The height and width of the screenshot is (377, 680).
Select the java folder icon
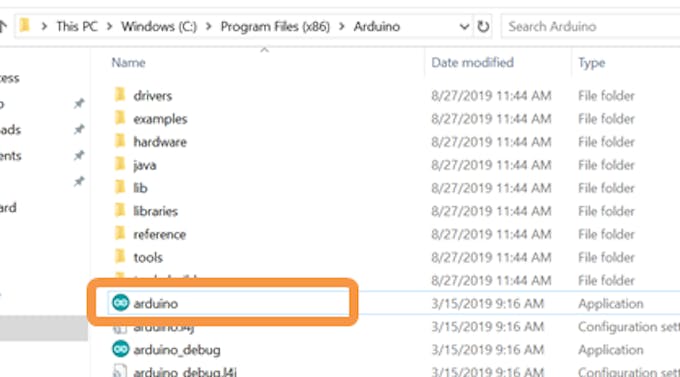pyautogui.click(x=120, y=164)
